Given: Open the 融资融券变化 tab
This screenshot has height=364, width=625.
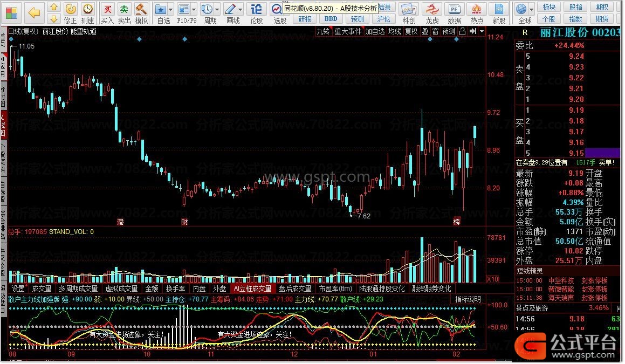Looking at the screenshot, I should (x=431, y=289).
